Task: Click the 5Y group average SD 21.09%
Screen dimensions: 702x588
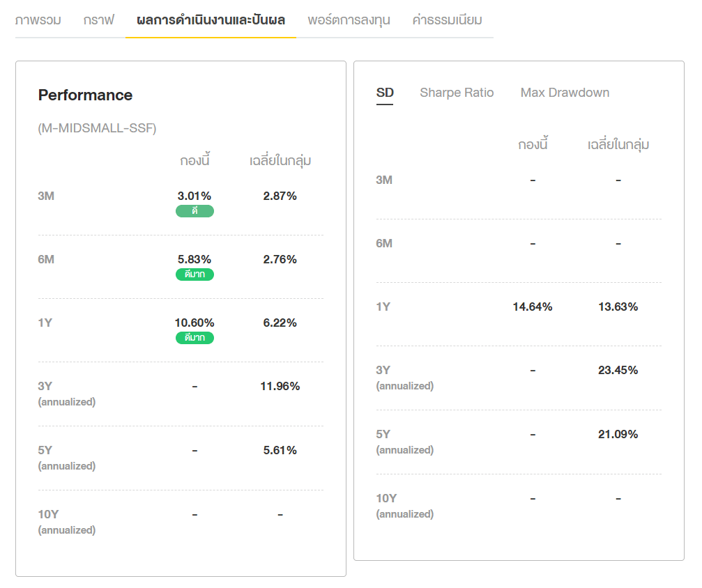Action: coord(618,434)
